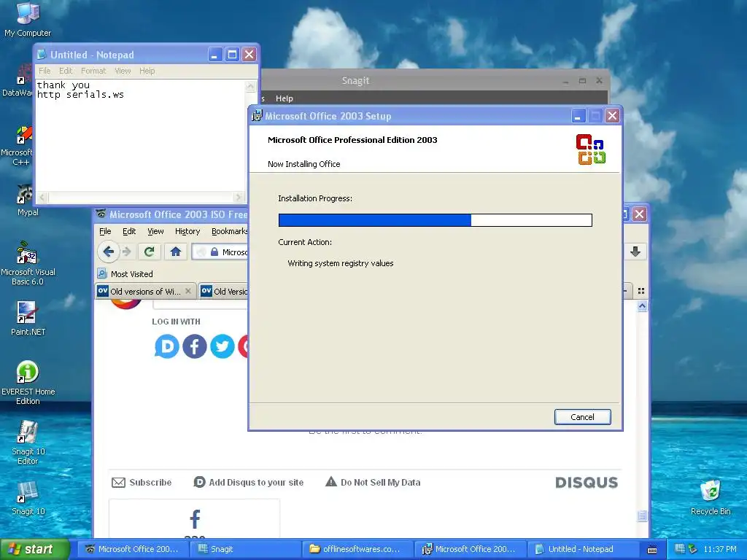Open Microsoft Visual Basic 6.0 shortcut
Screen dimensions: 747x560
click(x=28, y=263)
